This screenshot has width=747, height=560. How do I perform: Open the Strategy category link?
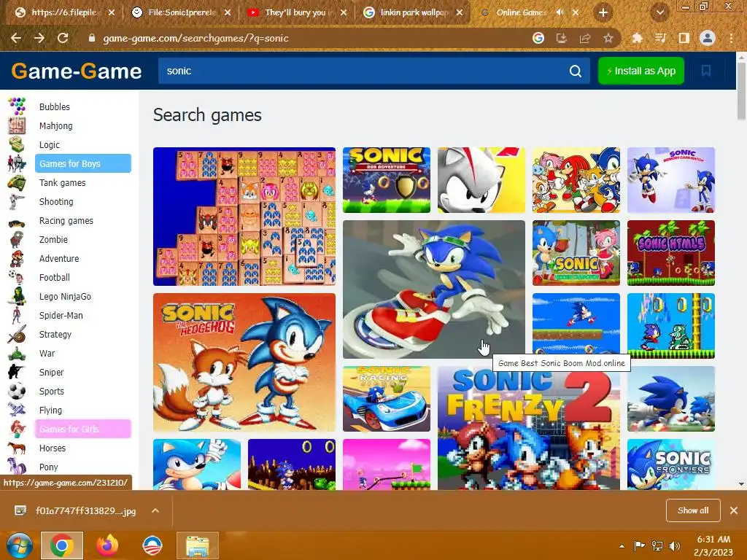55,334
